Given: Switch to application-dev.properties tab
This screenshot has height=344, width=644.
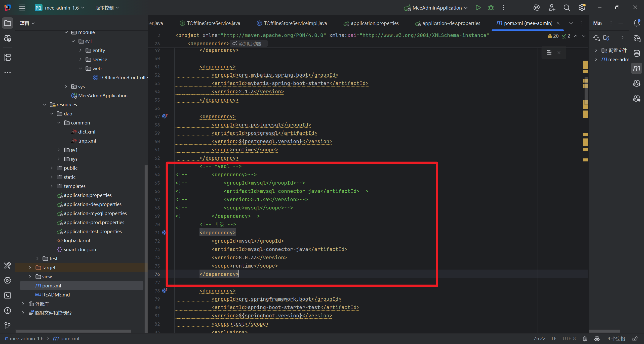Looking at the screenshot, I should 448,23.
